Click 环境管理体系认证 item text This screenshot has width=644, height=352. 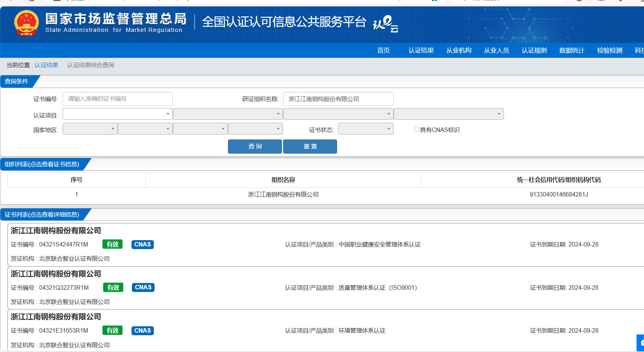(362, 330)
